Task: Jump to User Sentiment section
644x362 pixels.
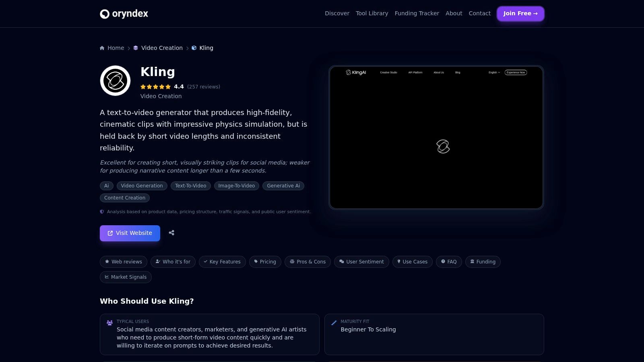Action: (x=361, y=262)
